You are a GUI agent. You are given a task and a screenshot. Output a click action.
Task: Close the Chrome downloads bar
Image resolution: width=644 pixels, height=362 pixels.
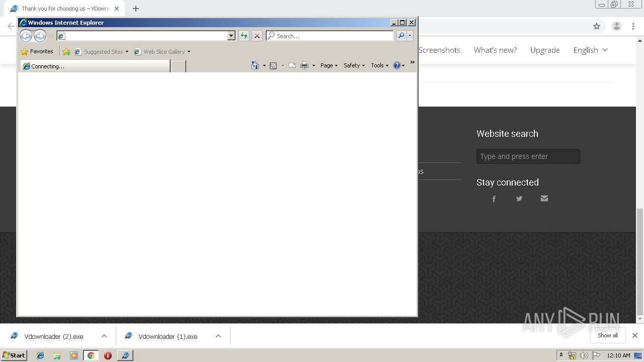pyautogui.click(x=635, y=335)
